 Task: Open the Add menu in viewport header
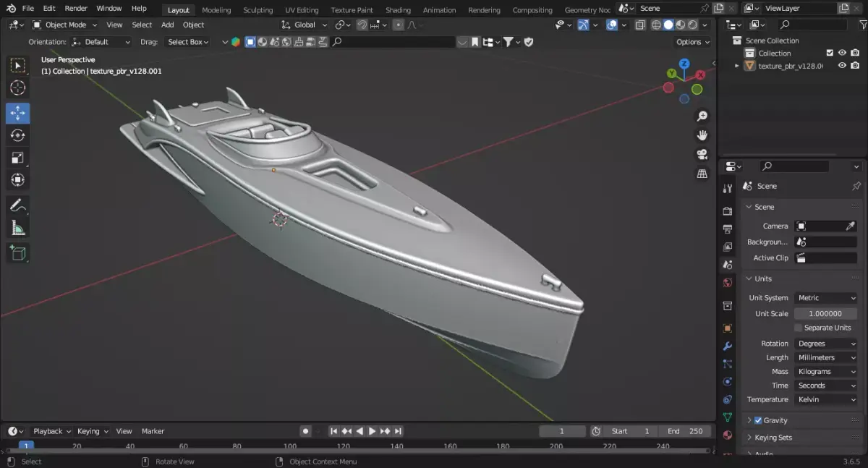(x=167, y=25)
